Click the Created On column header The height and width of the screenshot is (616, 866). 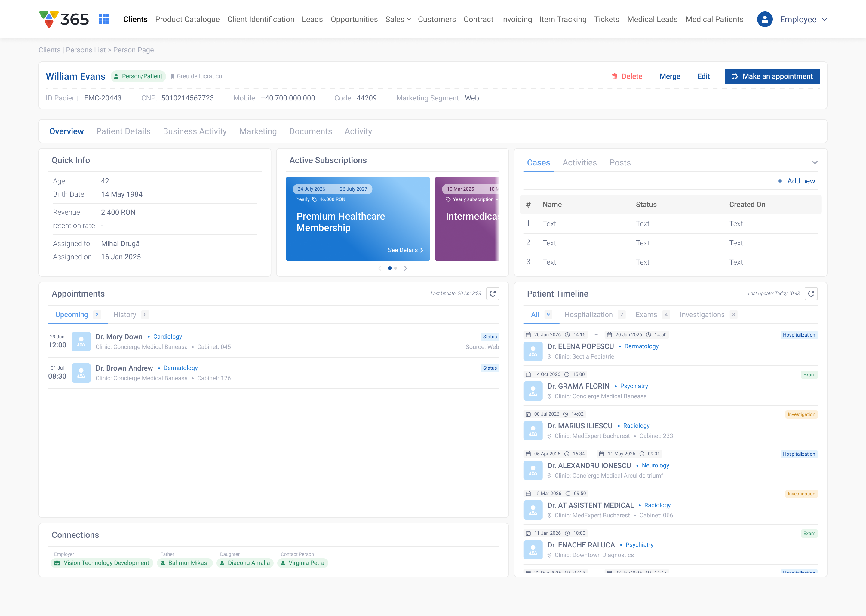(x=747, y=205)
